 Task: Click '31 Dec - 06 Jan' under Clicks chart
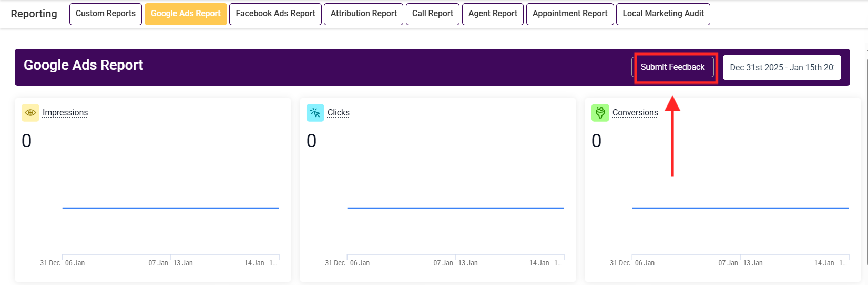[348, 263]
